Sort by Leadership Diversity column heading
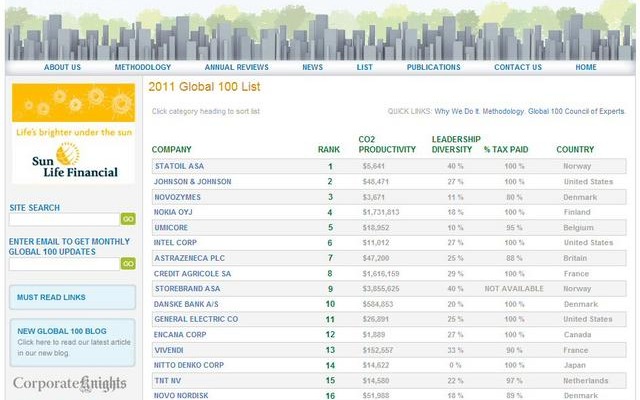The height and width of the screenshot is (400, 640). click(456, 144)
